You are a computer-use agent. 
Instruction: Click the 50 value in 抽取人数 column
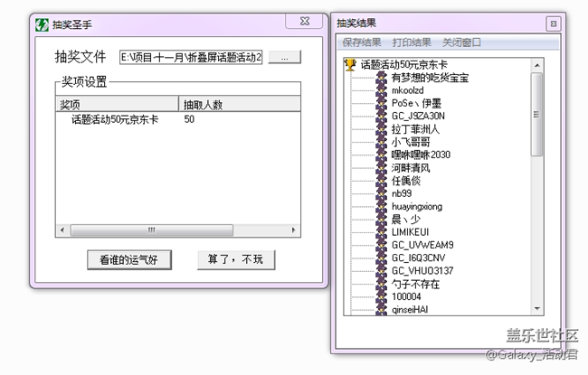189,119
